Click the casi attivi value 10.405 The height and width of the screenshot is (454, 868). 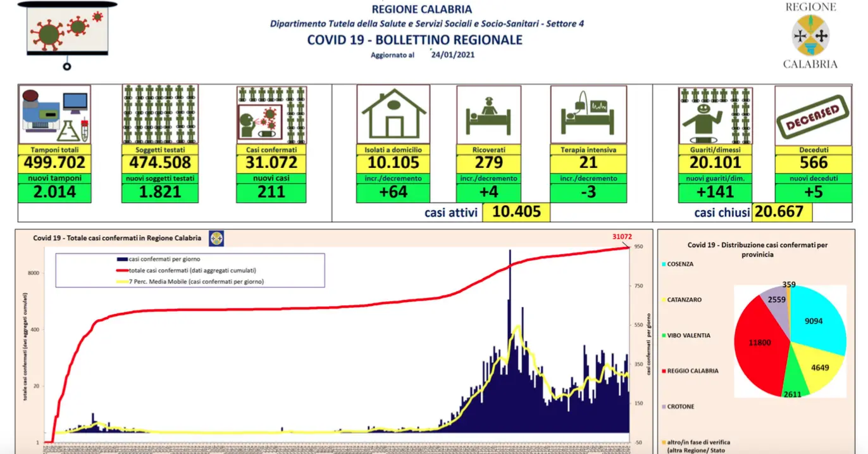[516, 212]
